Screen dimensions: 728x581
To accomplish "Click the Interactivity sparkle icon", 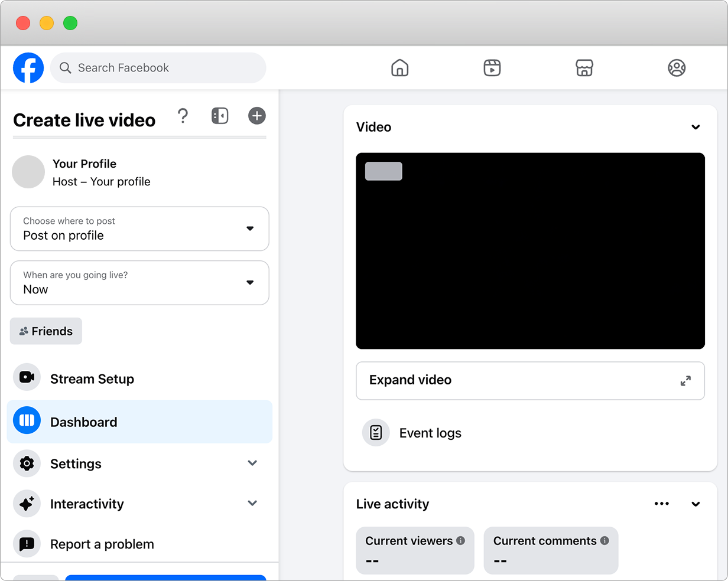I will (x=27, y=504).
